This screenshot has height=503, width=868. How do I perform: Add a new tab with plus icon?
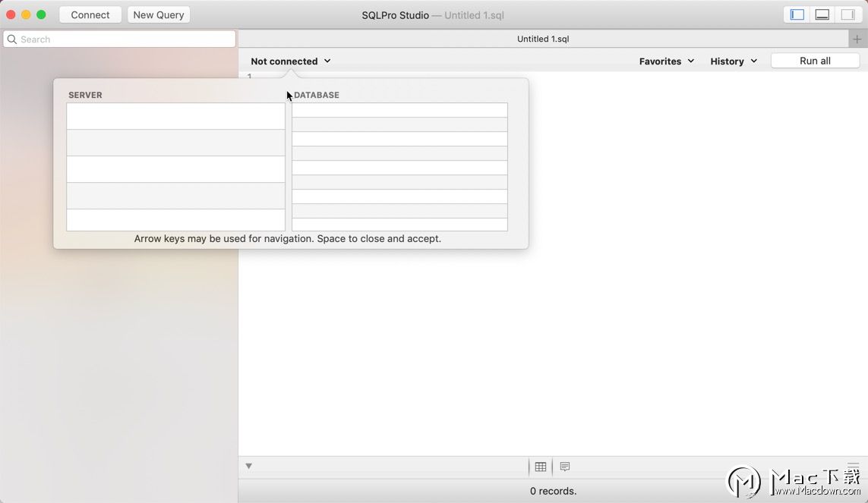point(857,39)
